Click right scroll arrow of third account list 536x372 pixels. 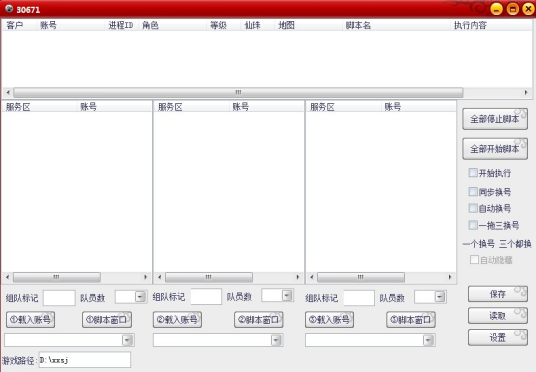pos(450,277)
